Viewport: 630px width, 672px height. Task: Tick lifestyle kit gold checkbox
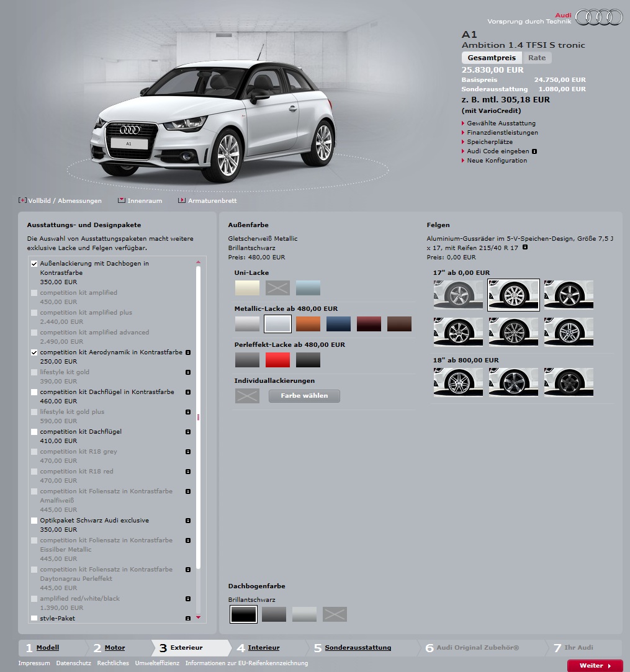pyautogui.click(x=34, y=372)
